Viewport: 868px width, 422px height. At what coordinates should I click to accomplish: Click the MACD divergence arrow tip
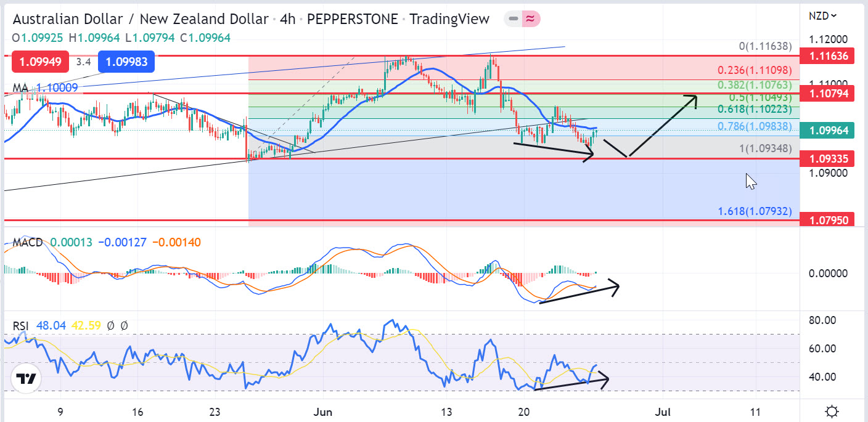click(x=616, y=286)
